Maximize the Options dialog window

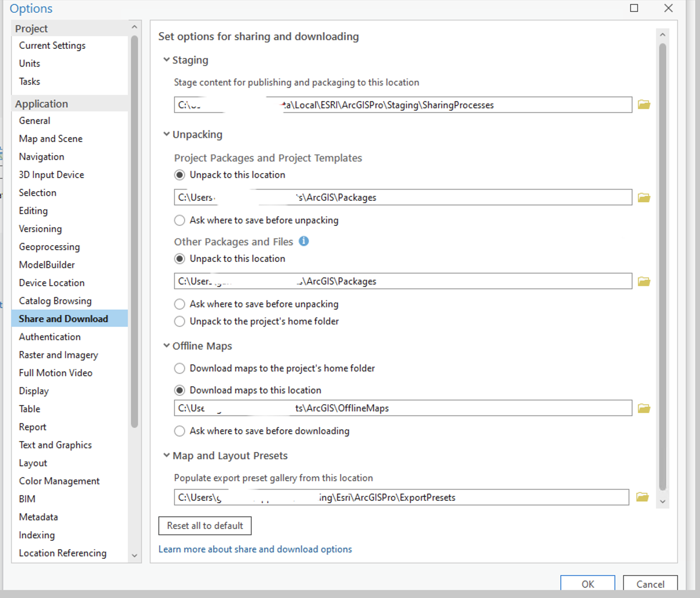pos(634,8)
